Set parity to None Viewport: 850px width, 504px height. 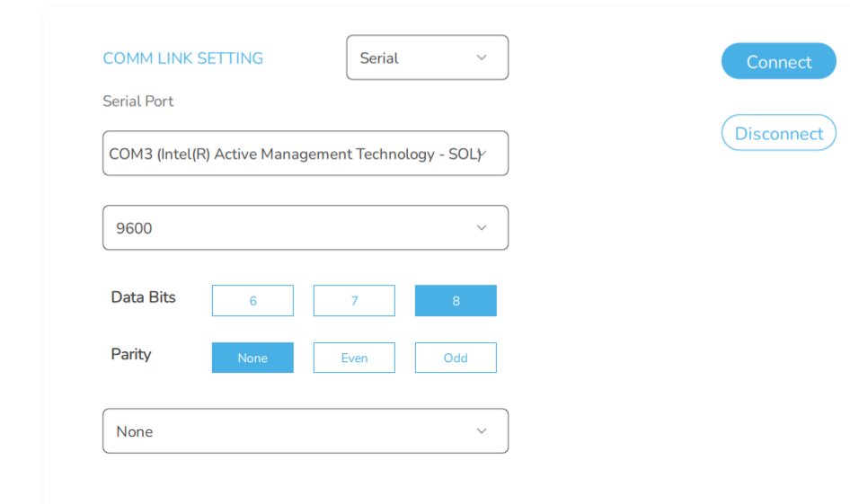(252, 358)
